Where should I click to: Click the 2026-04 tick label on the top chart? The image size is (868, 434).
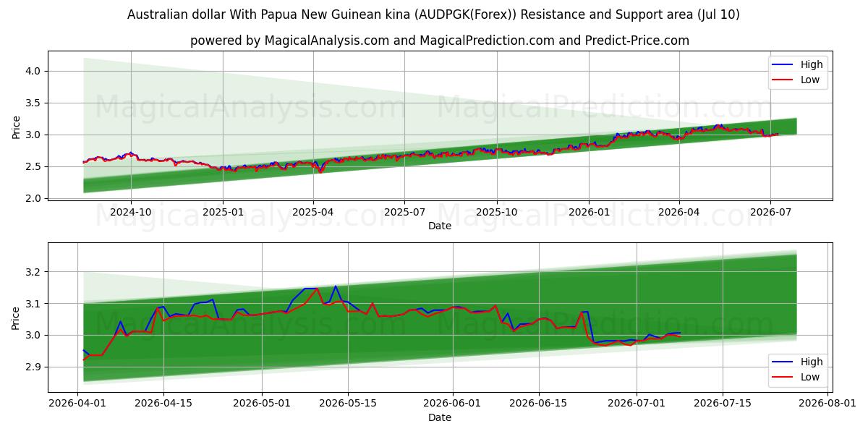click(x=679, y=213)
